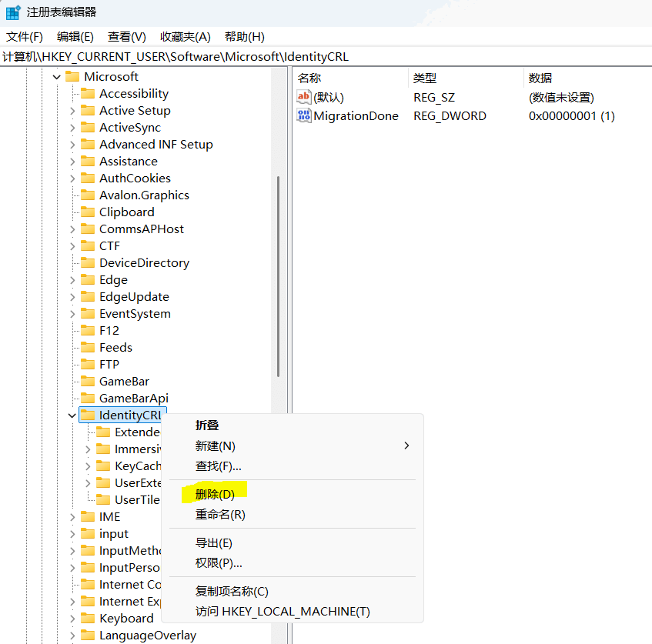Open the 新建(N) submenu arrow

406,446
